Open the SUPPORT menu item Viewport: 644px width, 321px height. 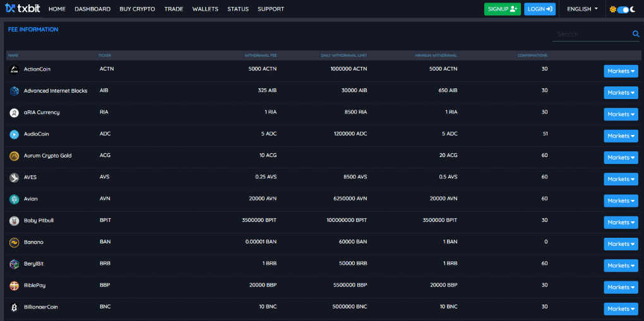coord(271,9)
